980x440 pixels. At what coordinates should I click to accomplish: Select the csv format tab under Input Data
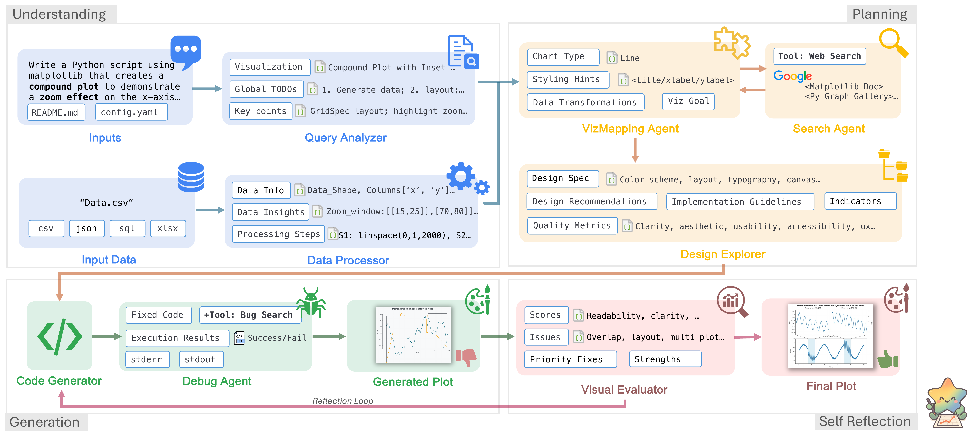click(46, 228)
